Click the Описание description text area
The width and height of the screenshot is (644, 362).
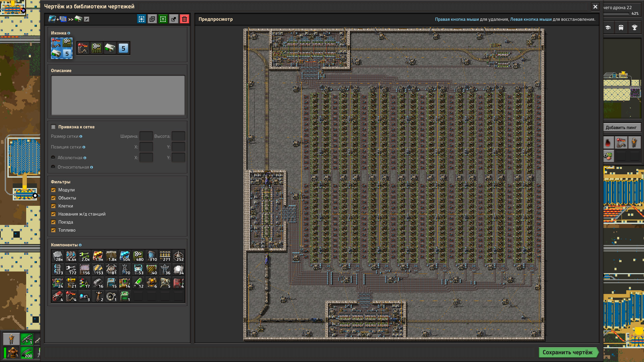[x=118, y=95]
